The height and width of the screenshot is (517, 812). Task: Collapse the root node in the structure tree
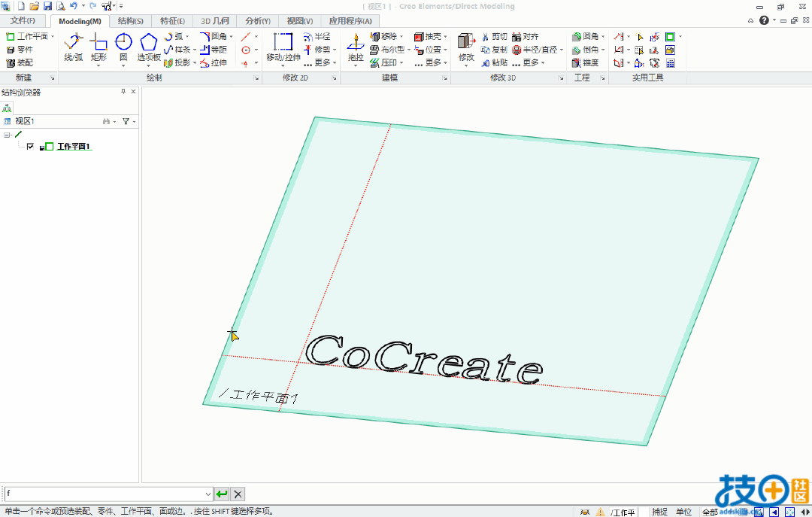[7, 135]
